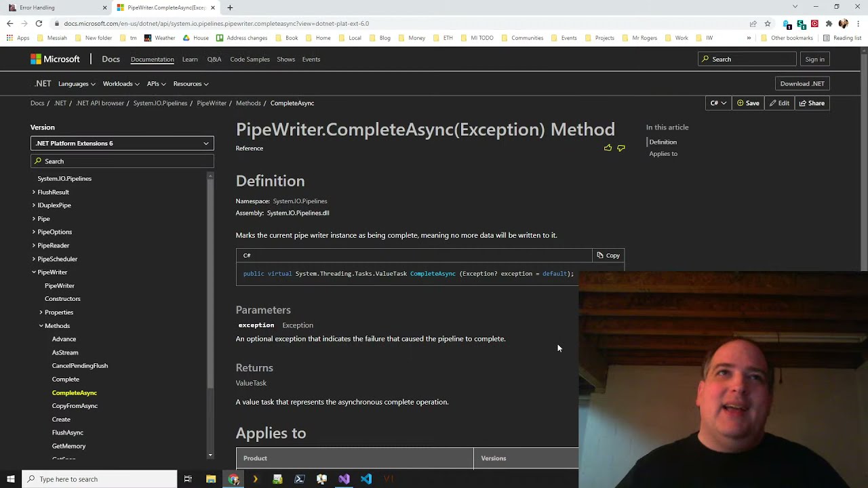This screenshot has width=868, height=488.
Task: Select Advance in the methods list
Action: [64, 339]
